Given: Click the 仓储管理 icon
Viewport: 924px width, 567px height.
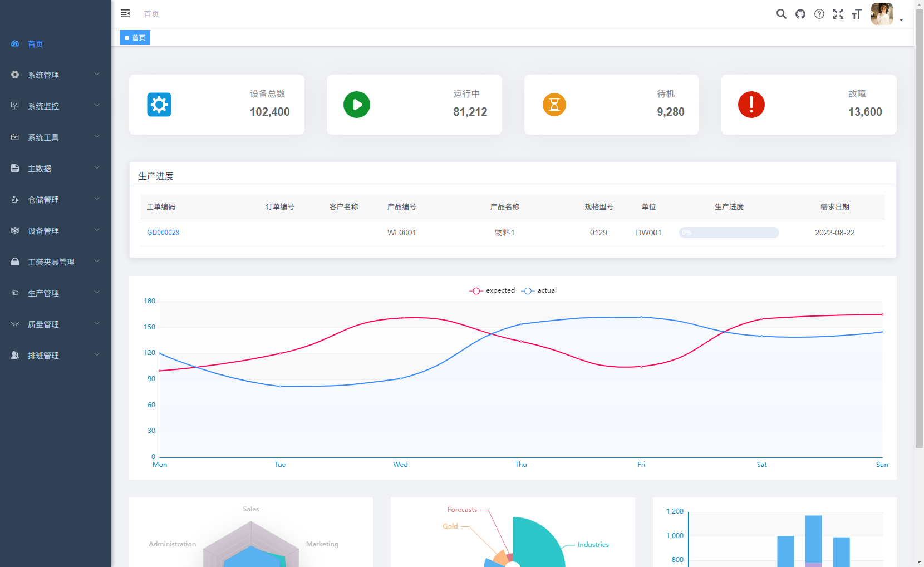Looking at the screenshot, I should [x=15, y=199].
